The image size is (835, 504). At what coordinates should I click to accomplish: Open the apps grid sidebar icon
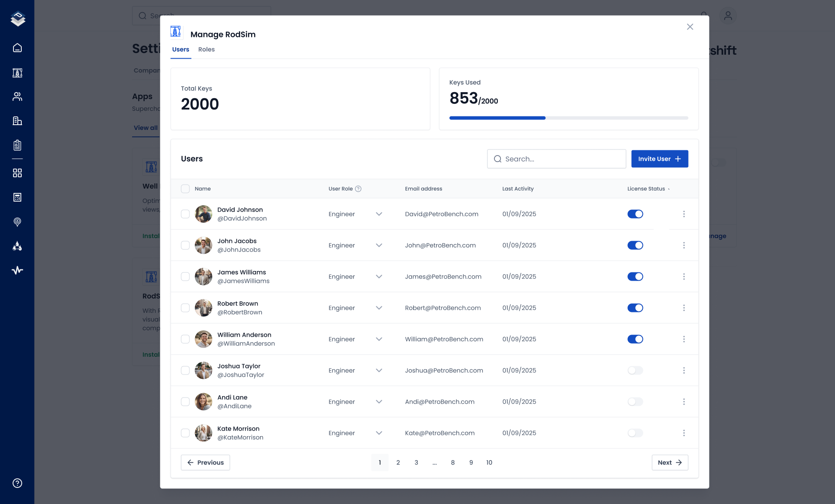pos(17,173)
